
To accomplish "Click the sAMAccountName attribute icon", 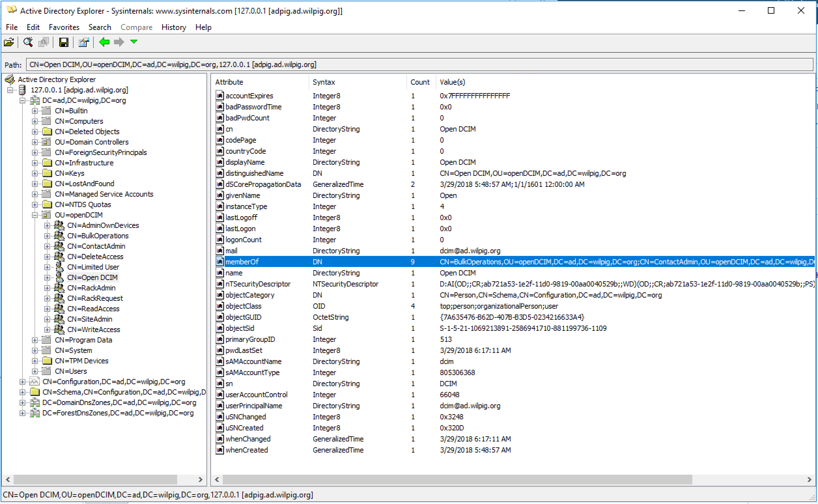I will tap(219, 361).
